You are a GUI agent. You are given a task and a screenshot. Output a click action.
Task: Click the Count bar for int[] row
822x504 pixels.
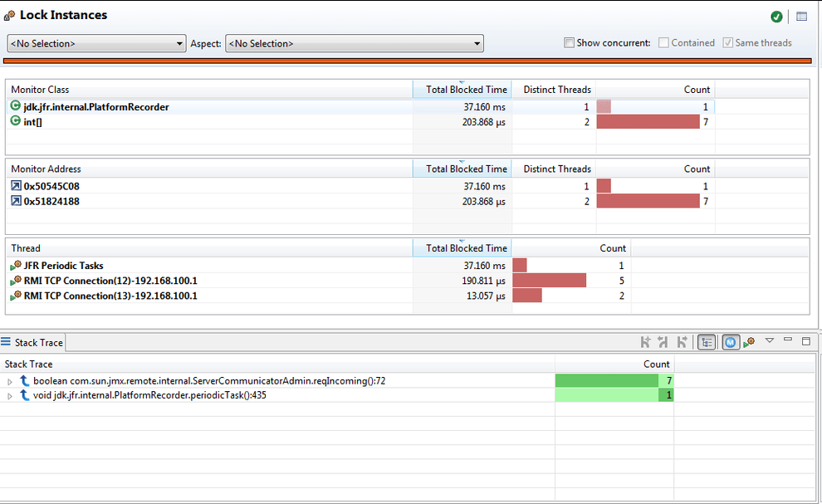click(x=648, y=121)
